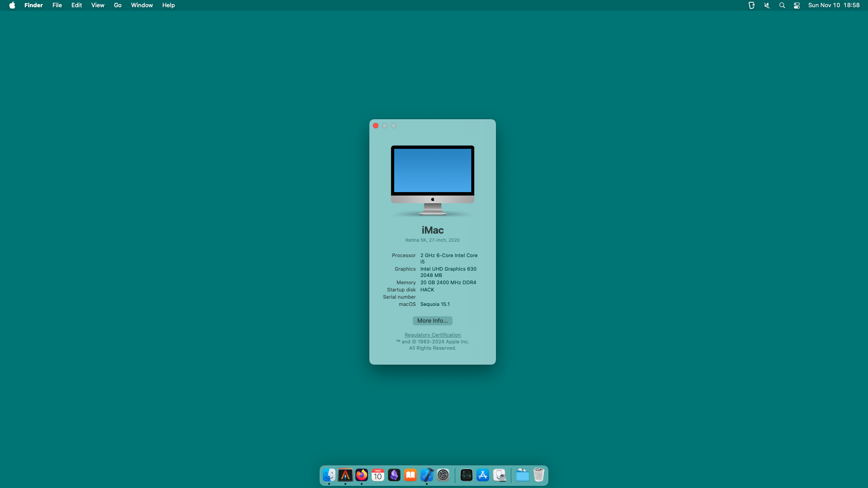
Task: Click macOS version 'Sequoia 15.1'
Action: [435, 304]
